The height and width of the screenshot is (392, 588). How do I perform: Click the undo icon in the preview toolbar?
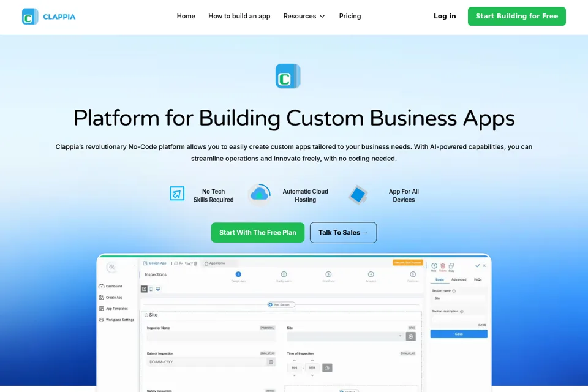click(186, 263)
